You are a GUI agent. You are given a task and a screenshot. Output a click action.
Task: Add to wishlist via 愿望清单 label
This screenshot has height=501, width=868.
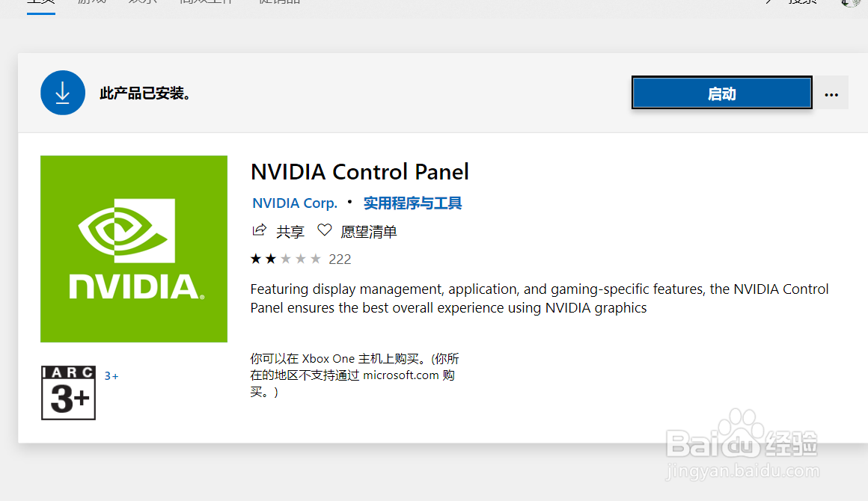point(369,232)
